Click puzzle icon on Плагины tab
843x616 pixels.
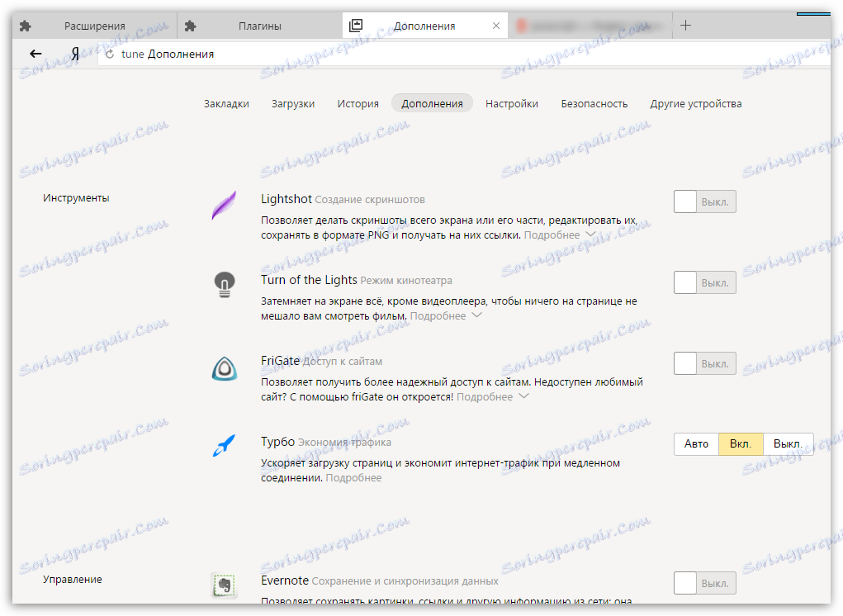191,26
